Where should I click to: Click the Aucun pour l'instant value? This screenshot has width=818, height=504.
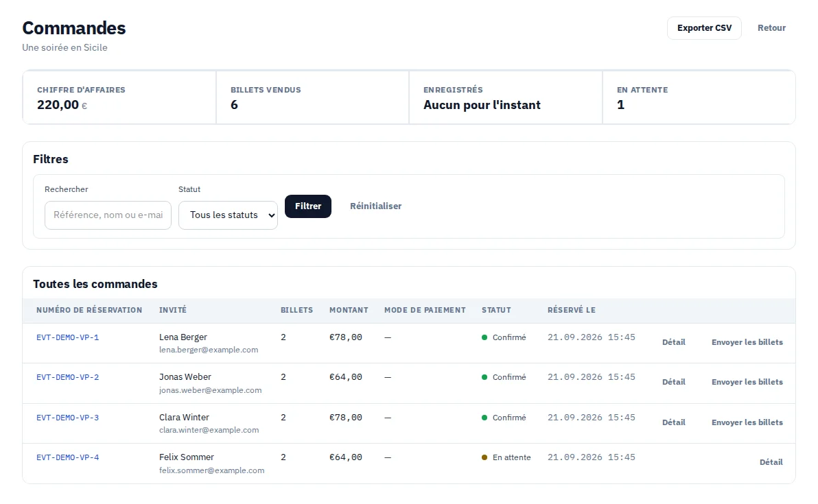point(482,106)
